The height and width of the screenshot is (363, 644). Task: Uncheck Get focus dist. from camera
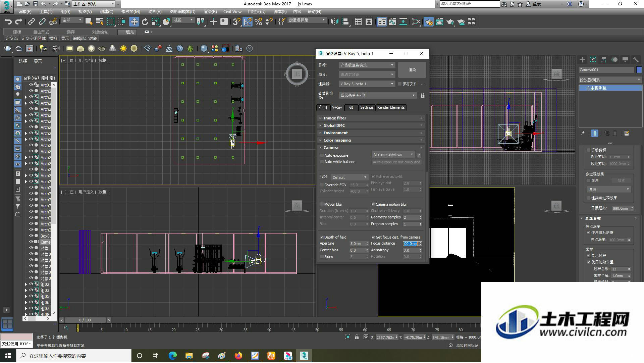[x=373, y=237]
